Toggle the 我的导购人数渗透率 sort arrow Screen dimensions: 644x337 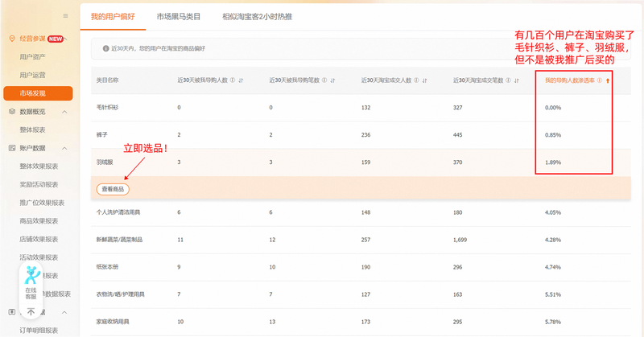point(608,80)
